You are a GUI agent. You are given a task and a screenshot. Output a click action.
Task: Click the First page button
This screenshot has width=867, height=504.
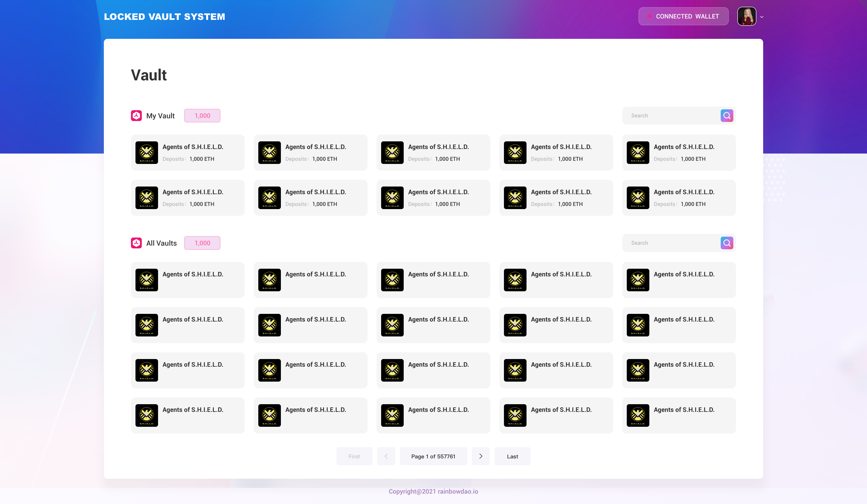pyautogui.click(x=354, y=456)
